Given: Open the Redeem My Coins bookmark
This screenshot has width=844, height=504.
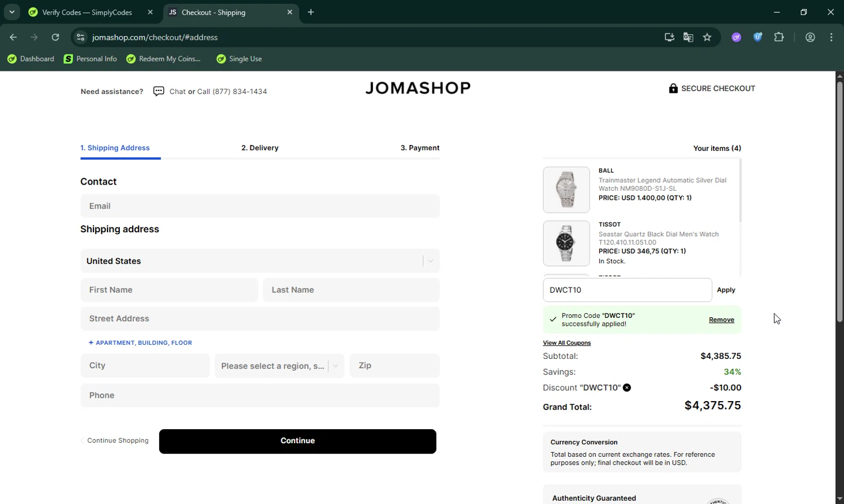Looking at the screenshot, I should coord(164,58).
